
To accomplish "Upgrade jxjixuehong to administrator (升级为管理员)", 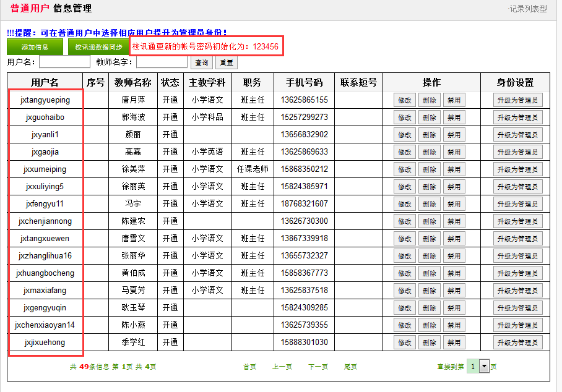I will pos(517,343).
